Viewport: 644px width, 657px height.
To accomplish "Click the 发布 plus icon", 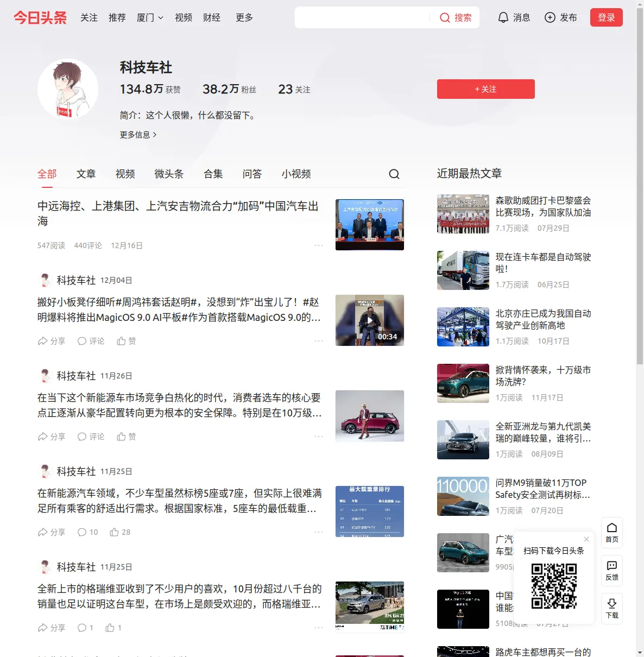I will pos(550,17).
